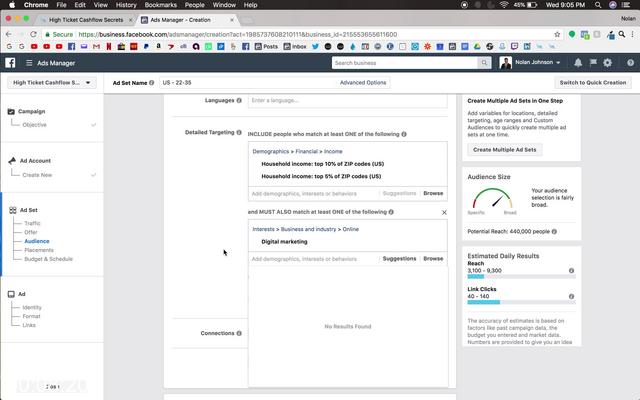
Task: Go to Budget & Schedule in sidebar
Action: (49, 259)
